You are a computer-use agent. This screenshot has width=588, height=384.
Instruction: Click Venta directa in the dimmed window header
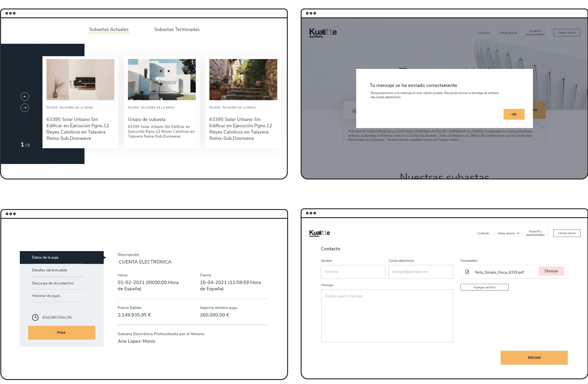[x=508, y=33]
